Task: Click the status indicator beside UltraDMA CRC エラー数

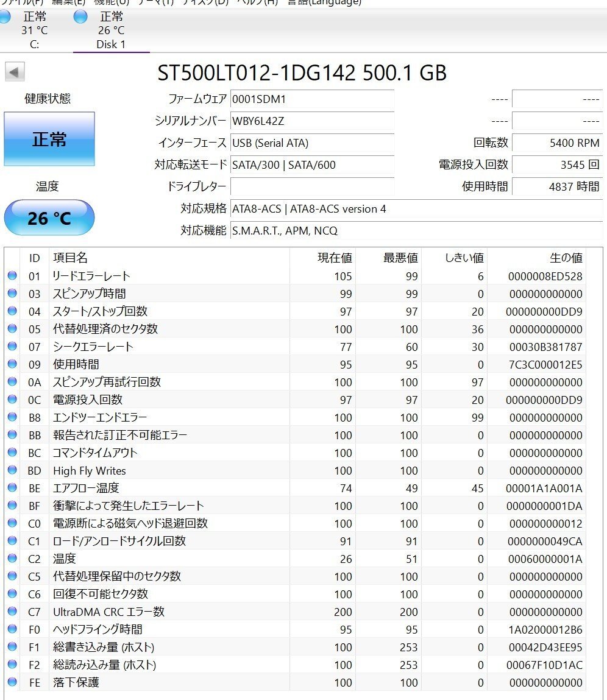Action: [x=13, y=612]
